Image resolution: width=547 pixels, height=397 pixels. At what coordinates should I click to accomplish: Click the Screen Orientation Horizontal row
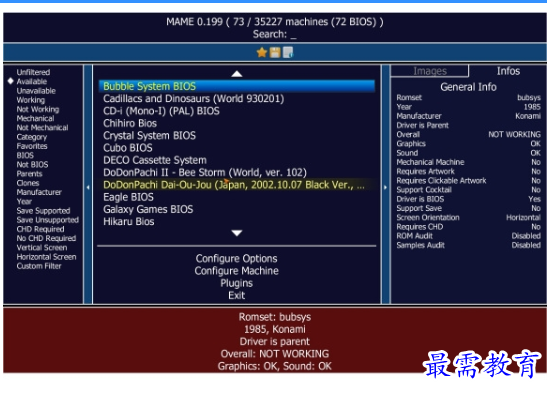[469, 217]
